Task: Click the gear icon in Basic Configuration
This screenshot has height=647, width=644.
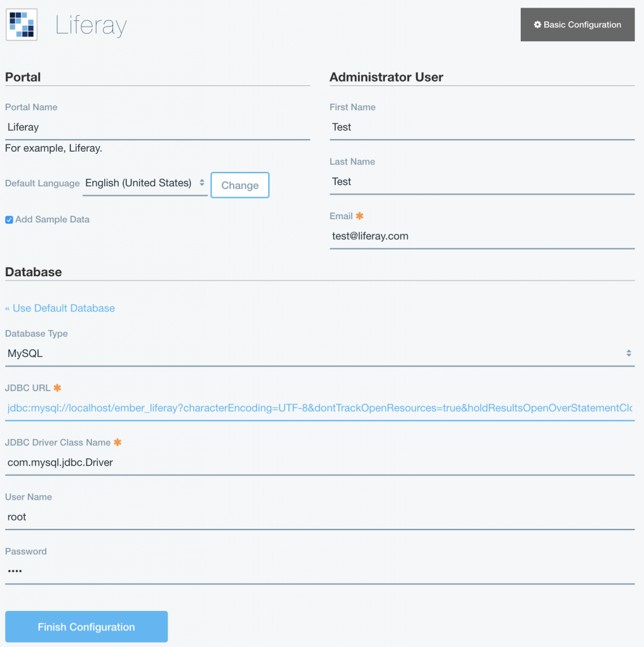Action: 537,25
